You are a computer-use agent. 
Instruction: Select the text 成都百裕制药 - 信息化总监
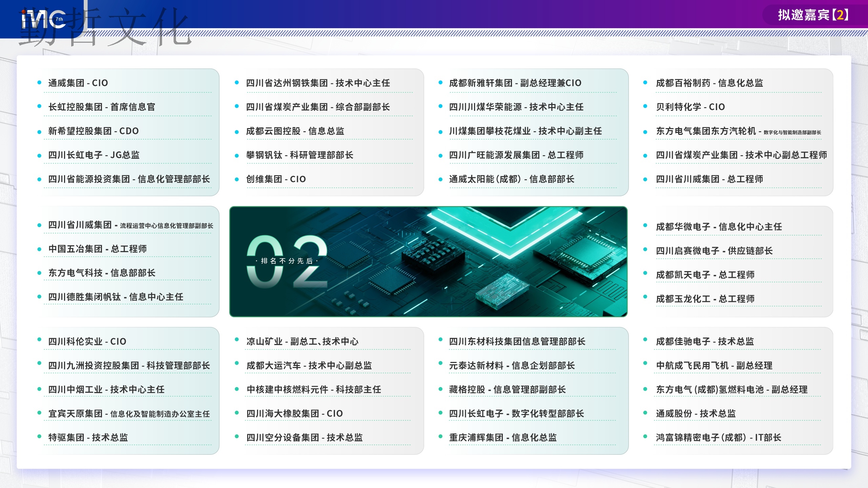tap(710, 83)
